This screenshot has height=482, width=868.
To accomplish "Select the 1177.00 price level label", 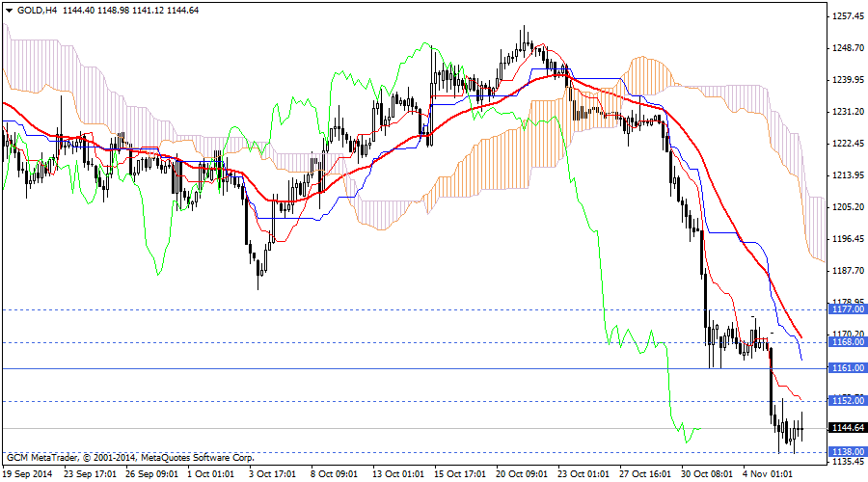I will click(848, 309).
